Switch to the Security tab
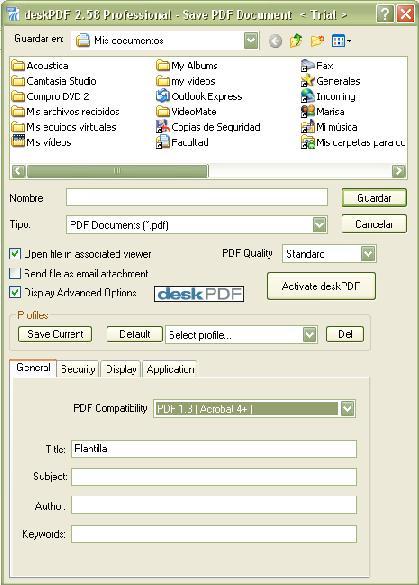 (78, 369)
